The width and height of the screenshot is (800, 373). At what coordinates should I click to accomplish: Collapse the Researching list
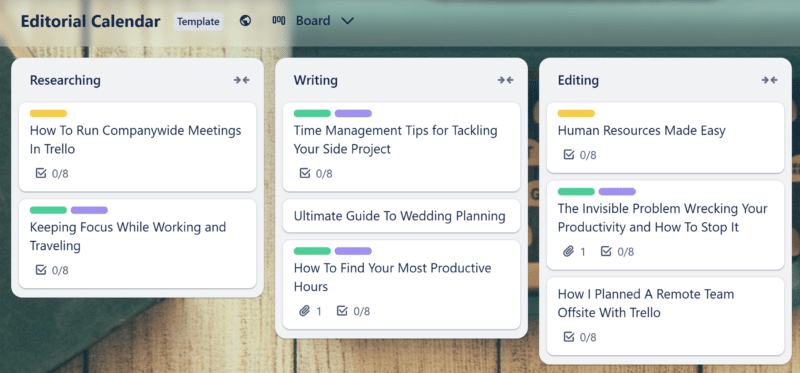click(242, 80)
